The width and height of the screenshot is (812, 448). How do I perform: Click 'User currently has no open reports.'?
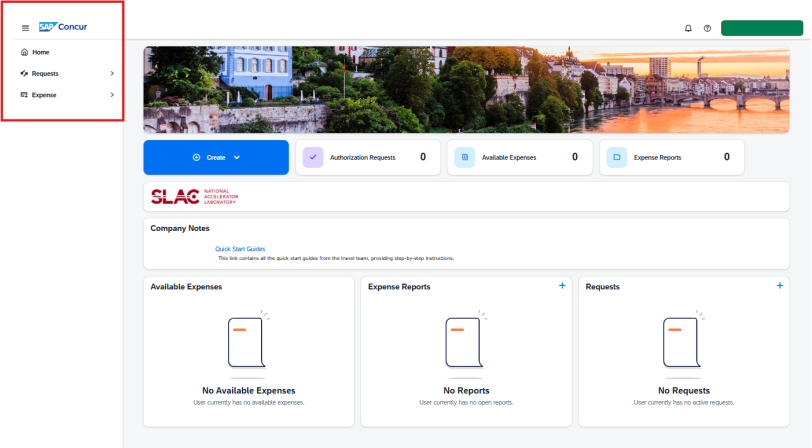(466, 402)
